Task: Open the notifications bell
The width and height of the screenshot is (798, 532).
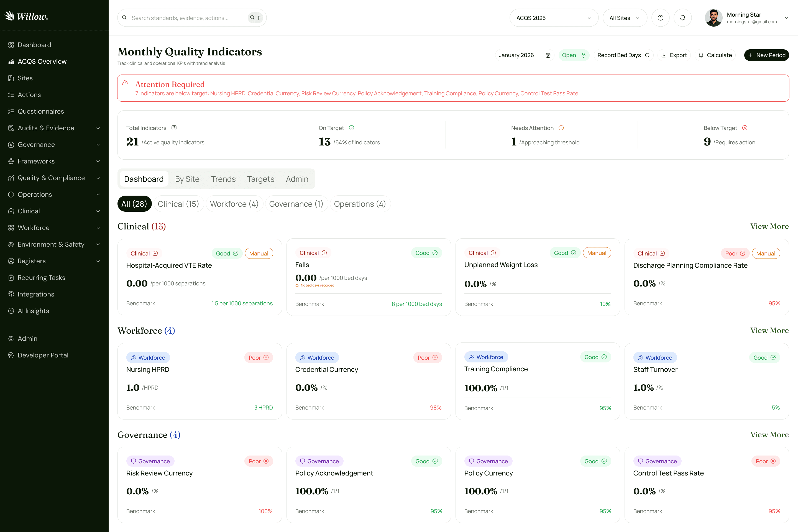Action: [683, 18]
